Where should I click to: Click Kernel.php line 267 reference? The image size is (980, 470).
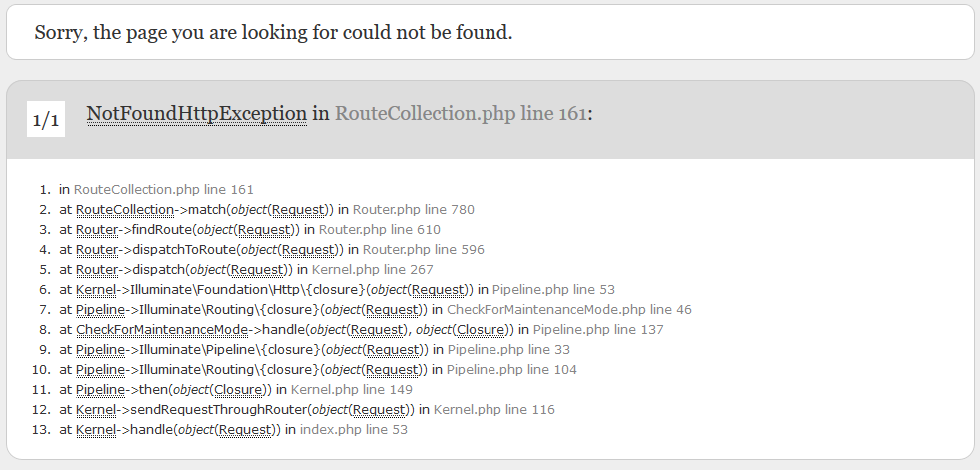(372, 270)
